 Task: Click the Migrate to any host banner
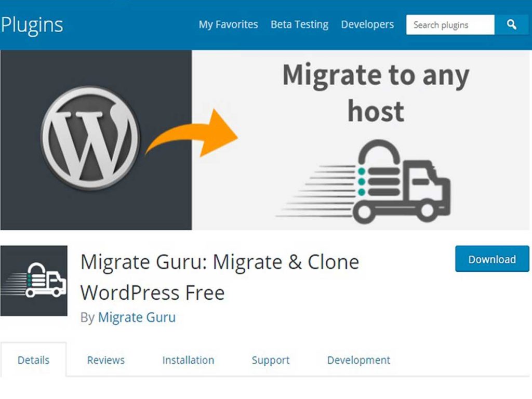click(x=266, y=140)
